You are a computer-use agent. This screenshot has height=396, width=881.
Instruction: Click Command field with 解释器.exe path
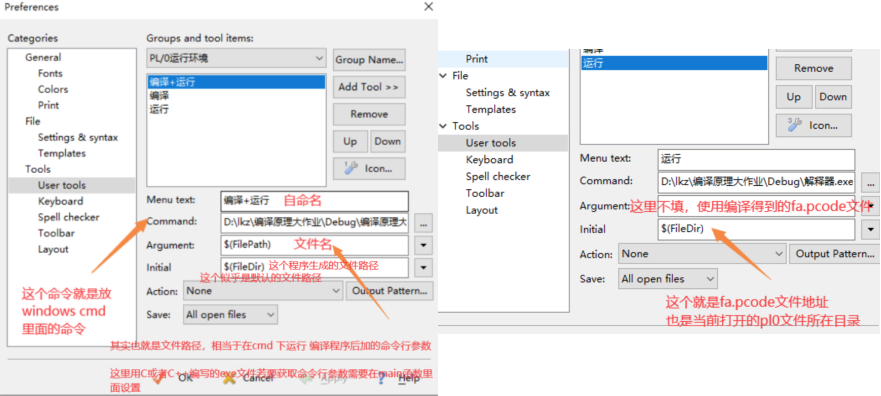(756, 183)
